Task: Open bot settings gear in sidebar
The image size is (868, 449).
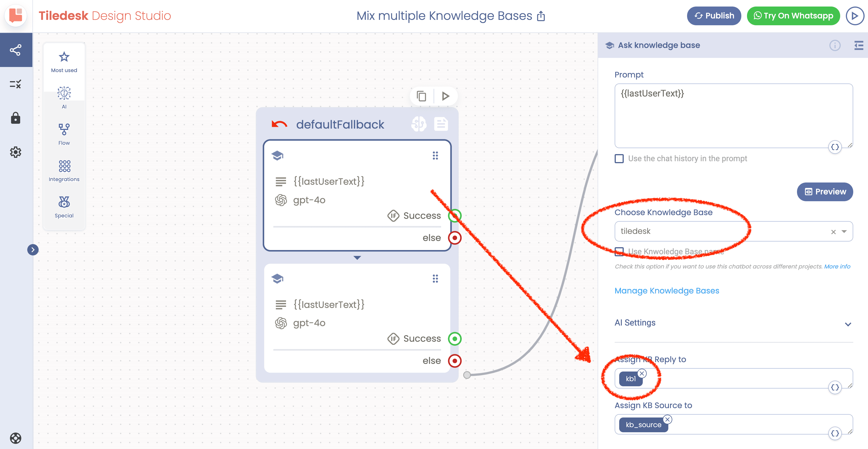Action: (16, 152)
